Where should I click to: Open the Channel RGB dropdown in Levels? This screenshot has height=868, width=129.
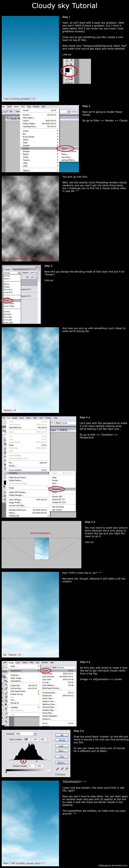26,734
